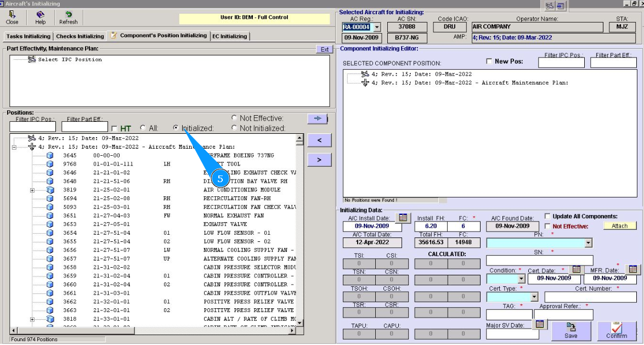
Task: Select the Not Initialized radio option
Action: click(235, 128)
